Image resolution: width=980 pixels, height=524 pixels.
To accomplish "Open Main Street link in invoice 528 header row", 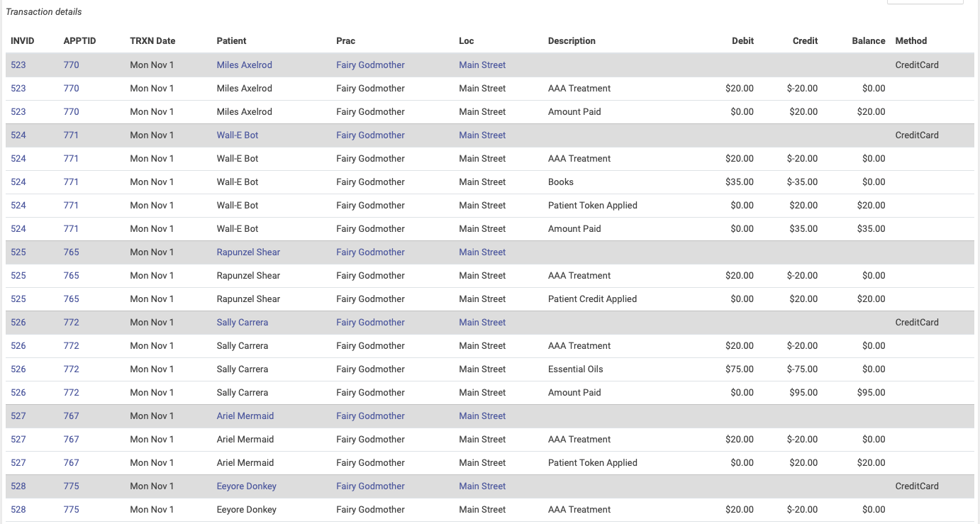I will (482, 486).
